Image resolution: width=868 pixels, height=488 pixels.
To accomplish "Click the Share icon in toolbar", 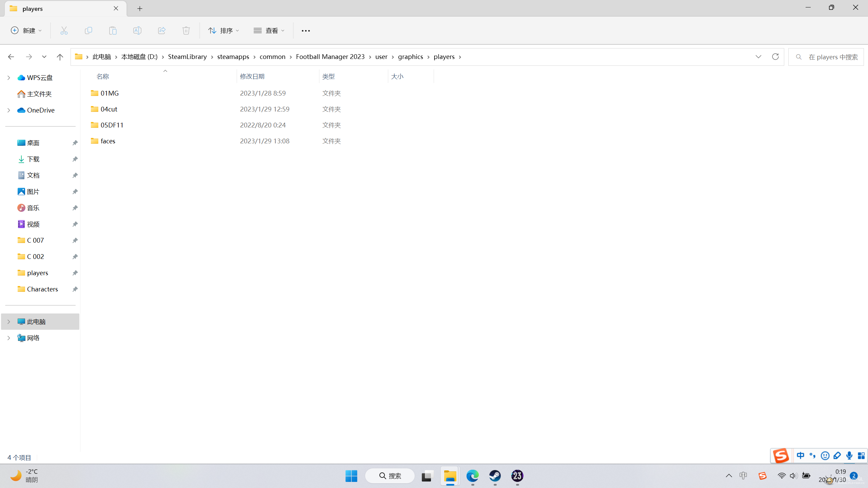I will 162,30.
